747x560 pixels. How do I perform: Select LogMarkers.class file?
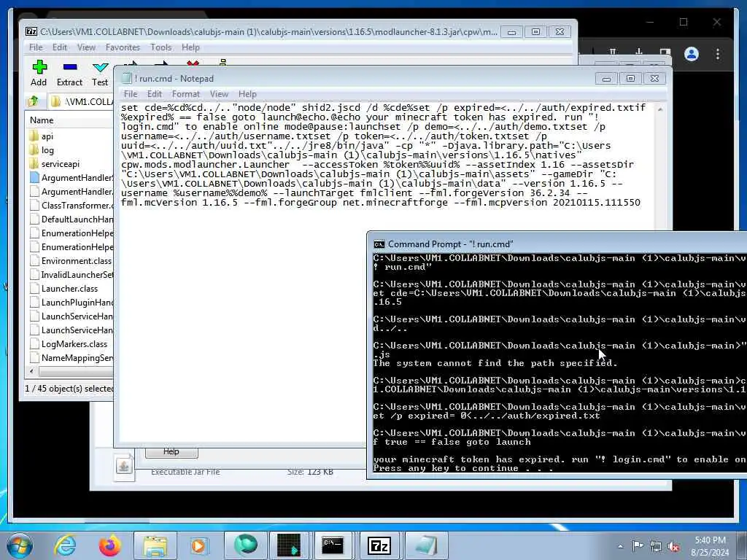click(x=69, y=344)
